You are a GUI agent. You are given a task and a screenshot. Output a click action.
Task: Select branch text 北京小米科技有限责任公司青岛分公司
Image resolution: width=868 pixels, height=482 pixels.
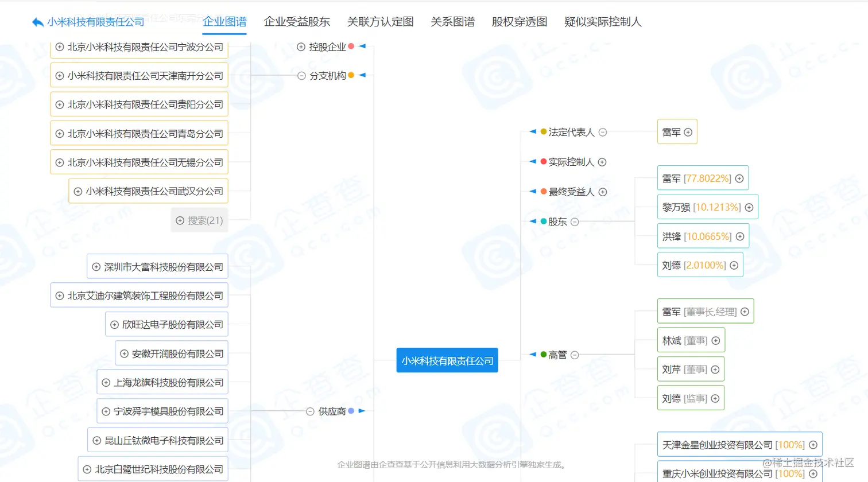coord(145,134)
